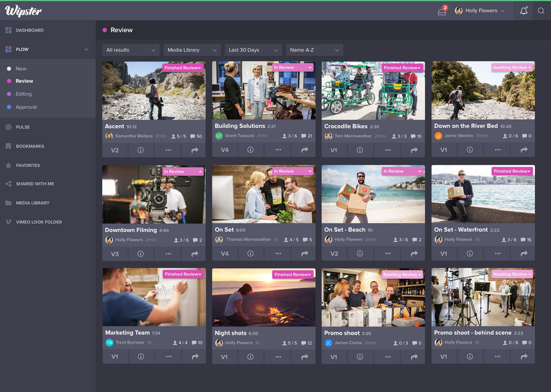551x392 pixels.
Task: Click the search magnifier icon
Action: (541, 11)
